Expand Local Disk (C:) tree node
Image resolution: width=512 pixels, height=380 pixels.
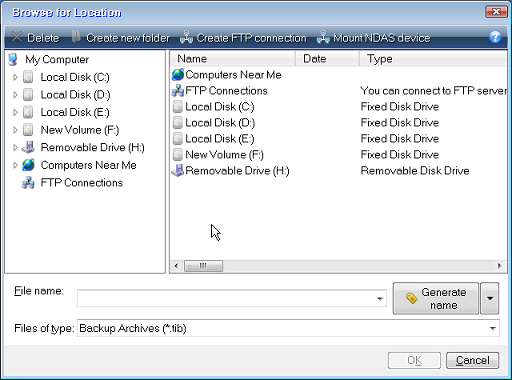pyautogui.click(x=15, y=77)
